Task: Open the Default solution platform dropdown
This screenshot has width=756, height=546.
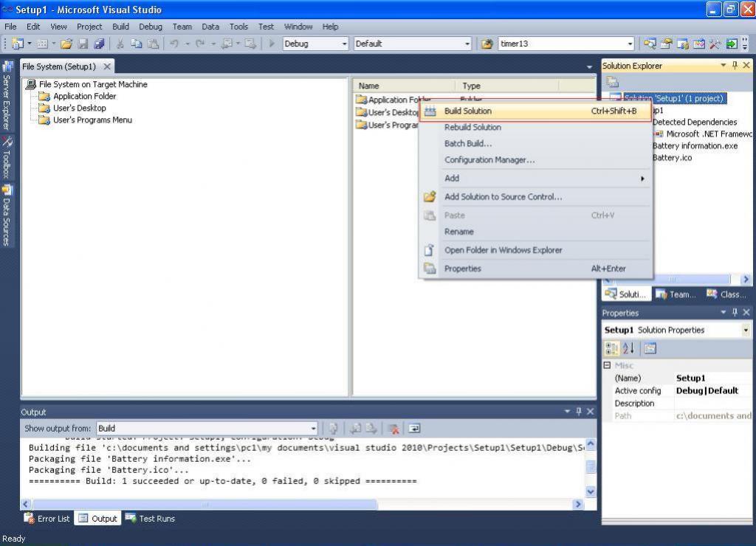Action: (467, 44)
